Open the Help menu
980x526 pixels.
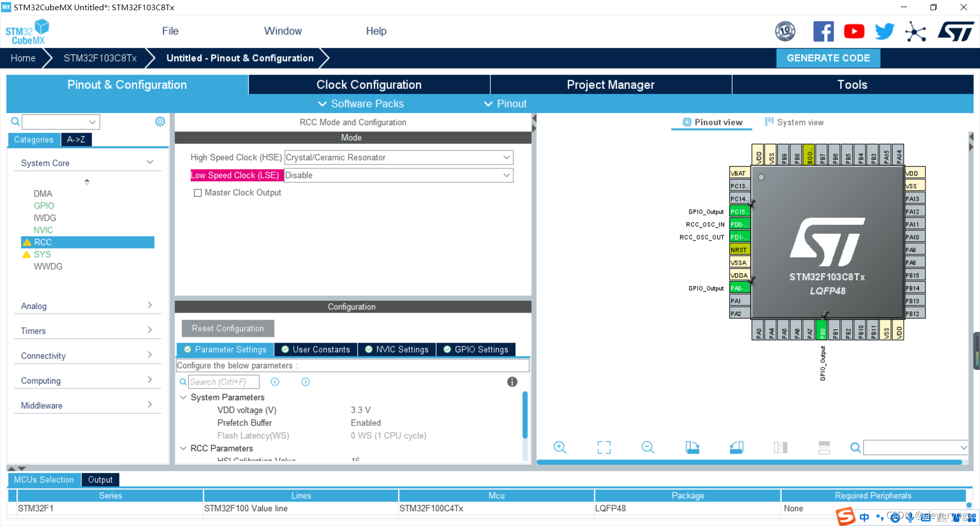[376, 31]
